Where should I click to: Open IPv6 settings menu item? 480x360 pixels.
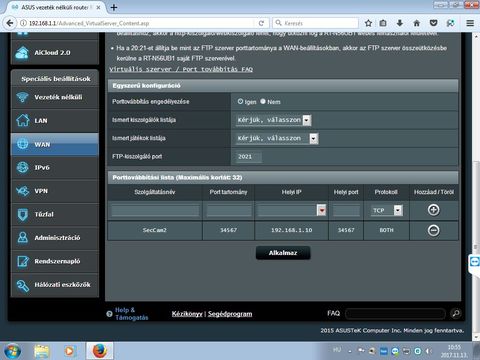point(55,167)
